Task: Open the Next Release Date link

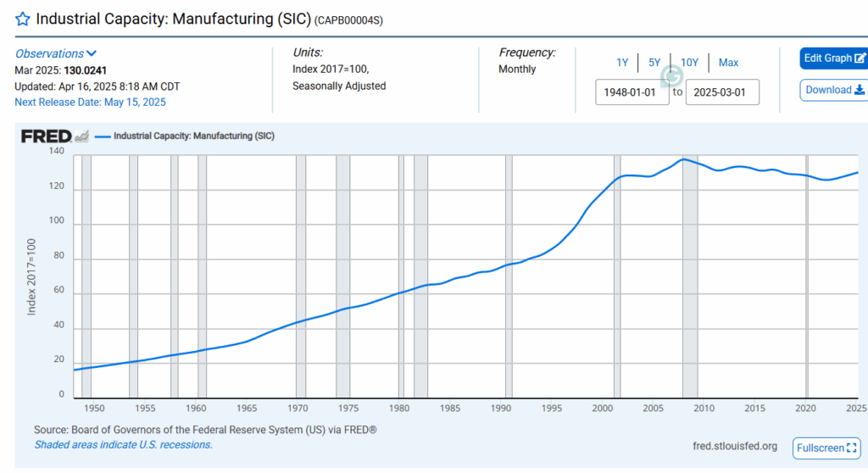Action: click(x=90, y=103)
